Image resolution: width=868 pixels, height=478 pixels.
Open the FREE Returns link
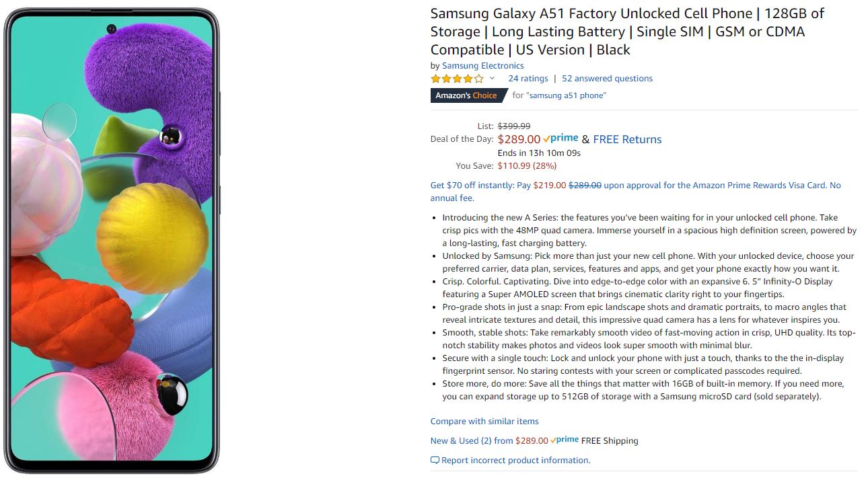pos(627,139)
